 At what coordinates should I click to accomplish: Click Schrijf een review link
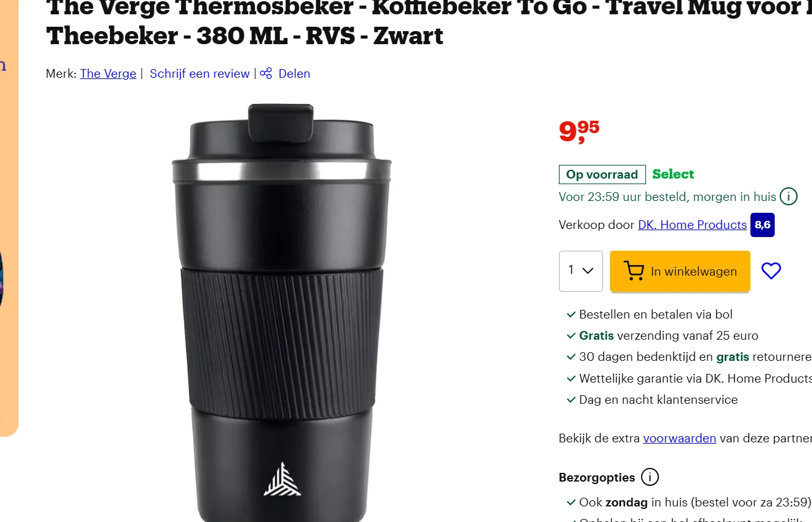click(200, 73)
